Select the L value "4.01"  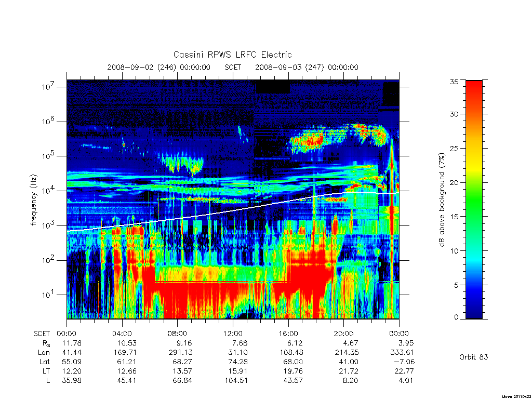coord(406,381)
